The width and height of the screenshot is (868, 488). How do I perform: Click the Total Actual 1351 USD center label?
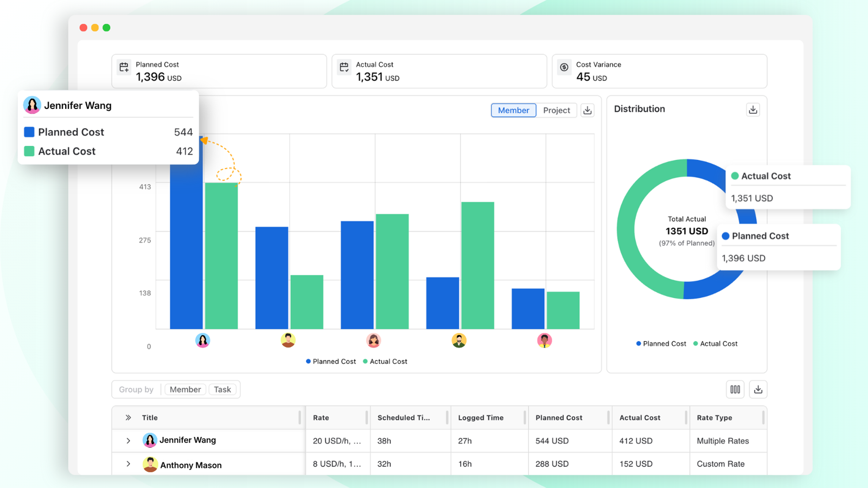point(687,231)
